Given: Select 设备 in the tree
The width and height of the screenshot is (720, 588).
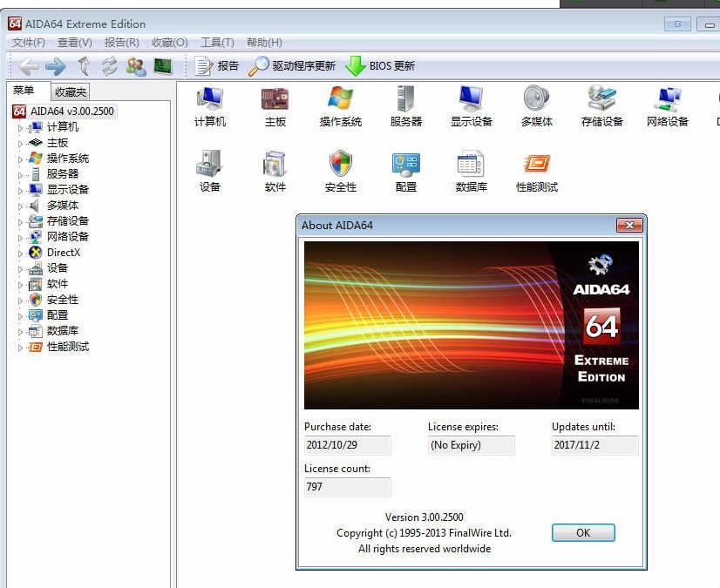Looking at the screenshot, I should [x=58, y=268].
